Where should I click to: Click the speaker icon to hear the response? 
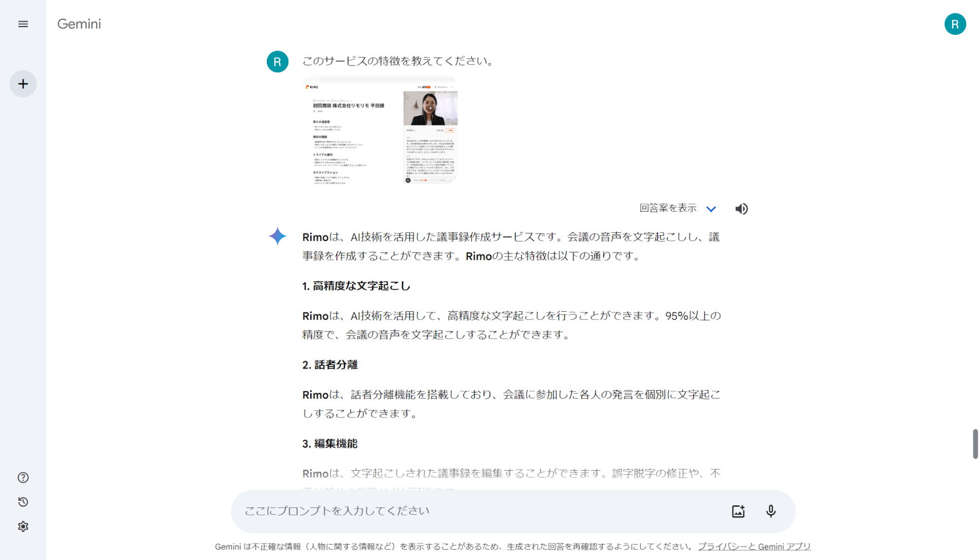click(x=741, y=208)
